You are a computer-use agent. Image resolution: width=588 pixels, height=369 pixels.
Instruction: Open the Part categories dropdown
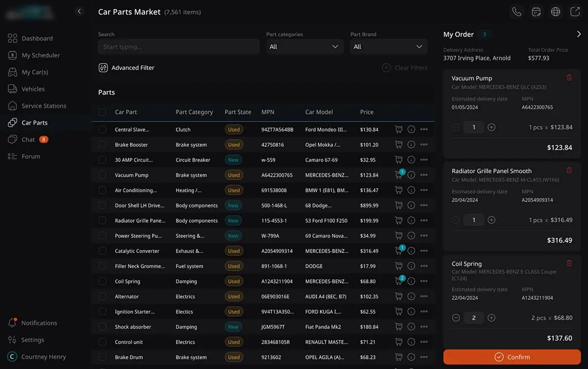[x=304, y=47]
